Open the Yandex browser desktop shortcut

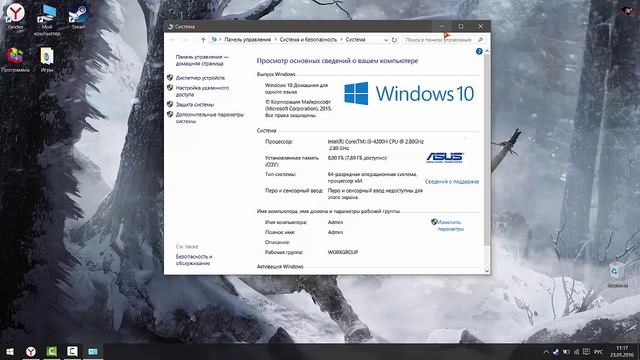click(16, 16)
